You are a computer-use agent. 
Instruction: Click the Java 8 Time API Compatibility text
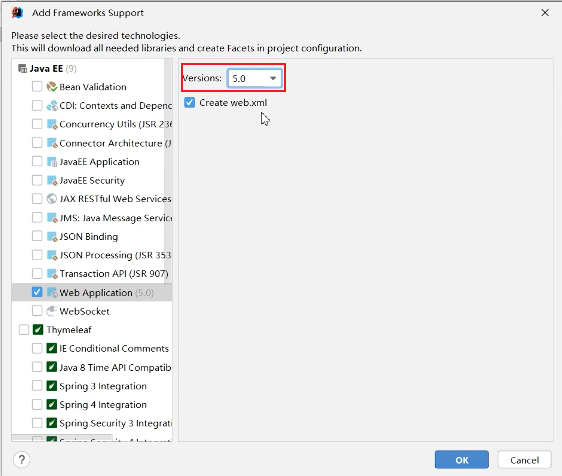point(115,367)
